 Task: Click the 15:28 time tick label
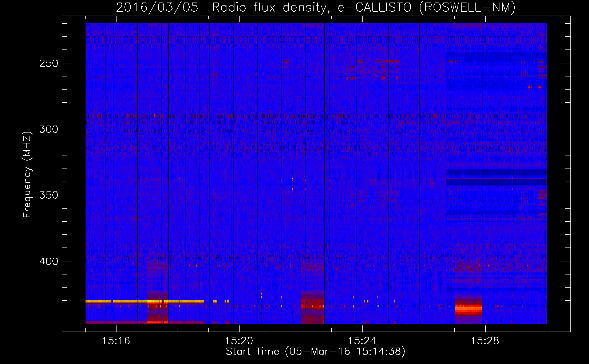(485, 341)
